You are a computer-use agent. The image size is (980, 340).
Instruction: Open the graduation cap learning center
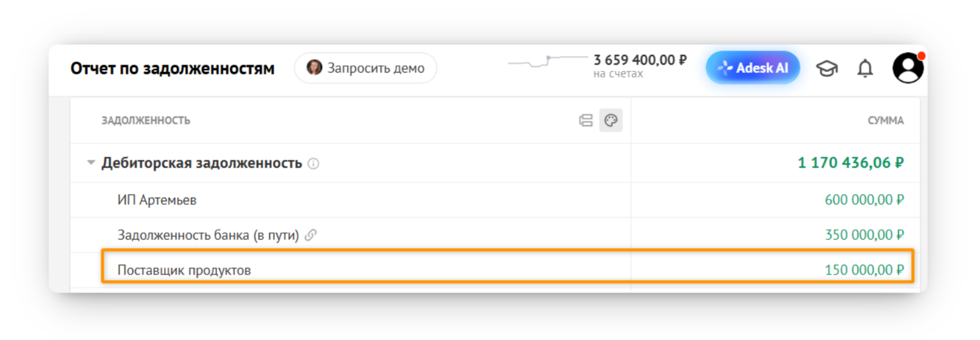point(827,68)
